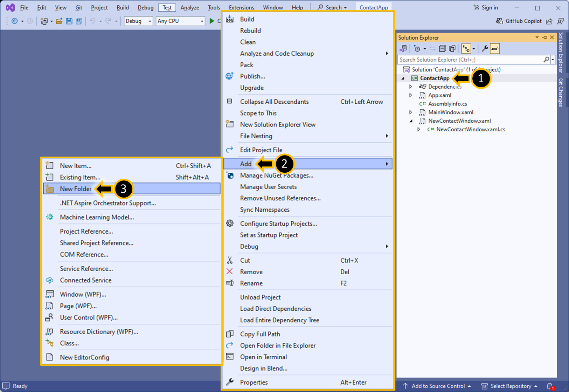The height and width of the screenshot is (392, 569).
Task: Click the Sign in button
Action: (485, 7)
